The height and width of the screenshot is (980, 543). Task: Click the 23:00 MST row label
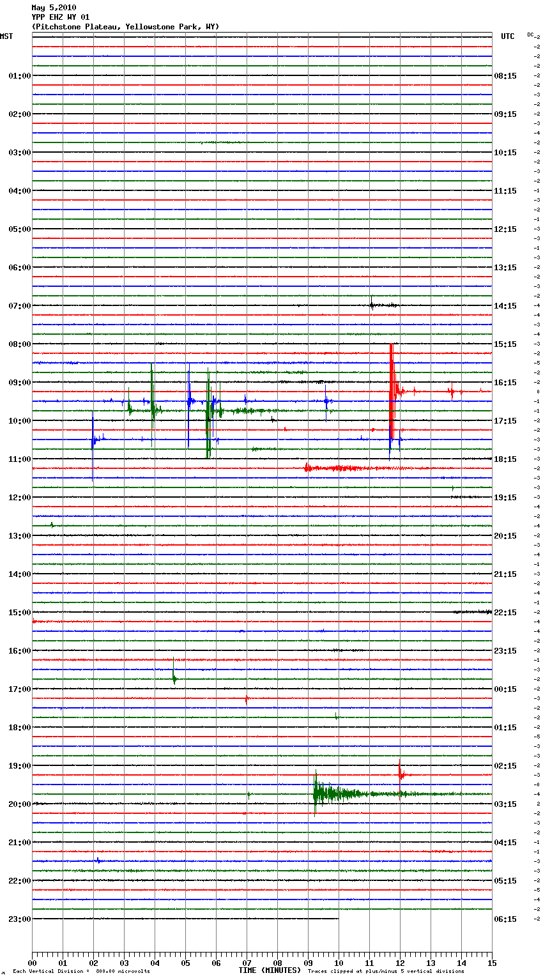coord(20,919)
